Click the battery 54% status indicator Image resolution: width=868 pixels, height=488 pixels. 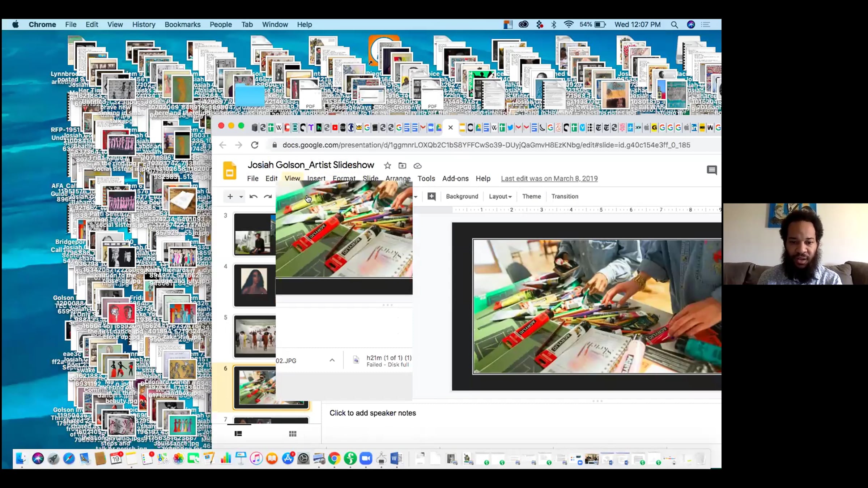[x=592, y=25]
